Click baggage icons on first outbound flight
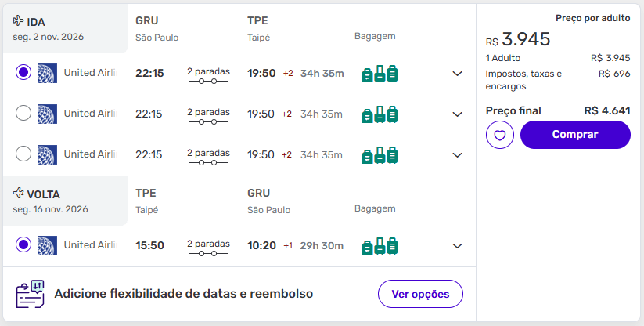 tap(380, 74)
